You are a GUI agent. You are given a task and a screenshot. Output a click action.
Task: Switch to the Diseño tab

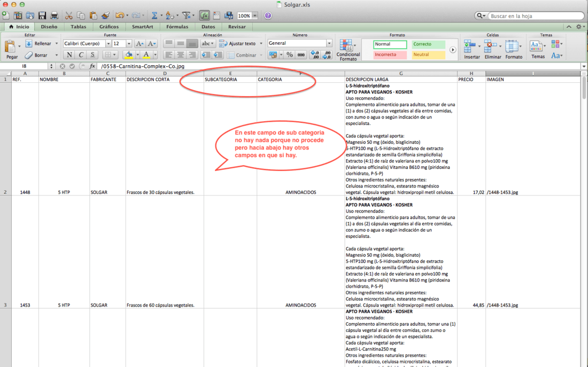click(49, 27)
